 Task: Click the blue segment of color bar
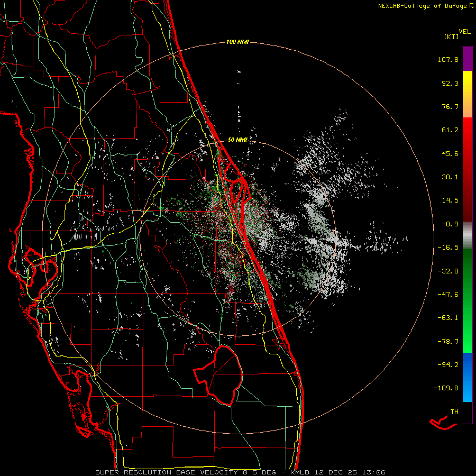[467, 377]
